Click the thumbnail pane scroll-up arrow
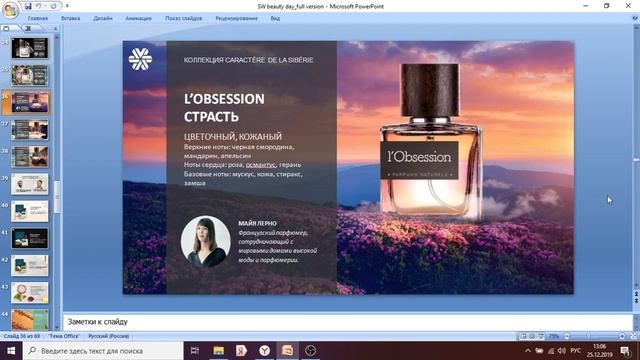The height and width of the screenshot is (360, 640). 57,37
